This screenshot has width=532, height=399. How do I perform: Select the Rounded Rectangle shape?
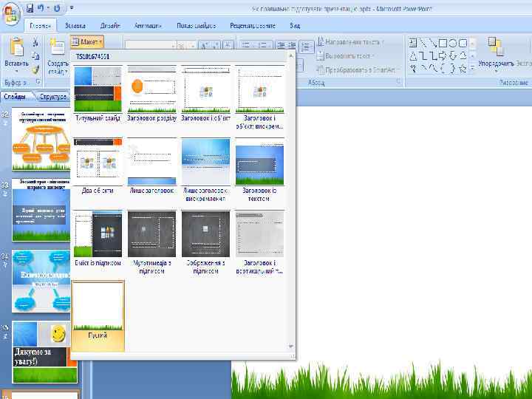[x=463, y=43]
